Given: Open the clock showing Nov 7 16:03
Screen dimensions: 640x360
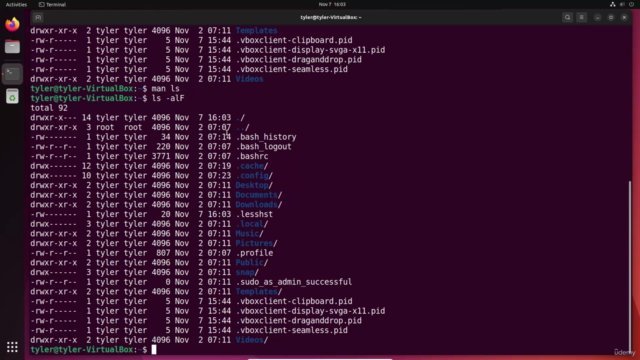Looking at the screenshot, I should [332, 4].
